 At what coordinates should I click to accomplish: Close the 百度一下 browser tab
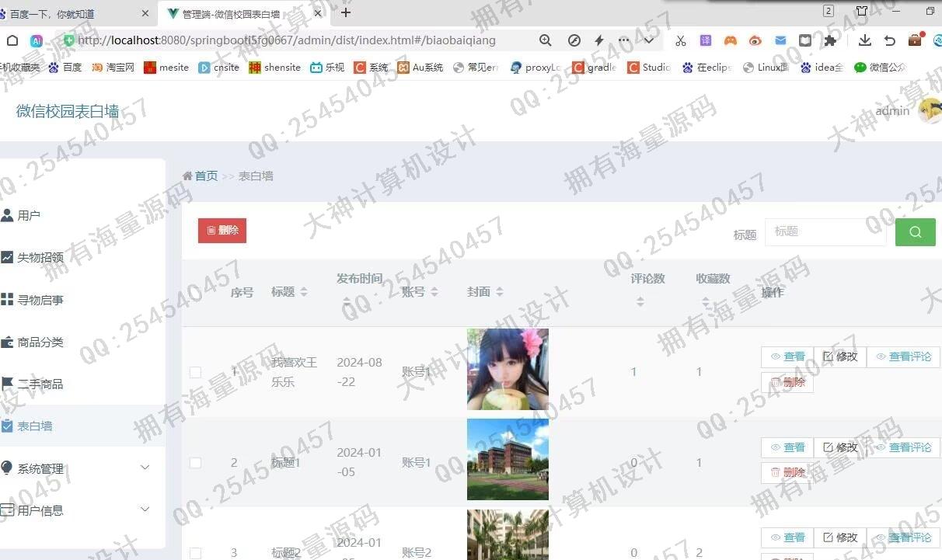pos(145,13)
